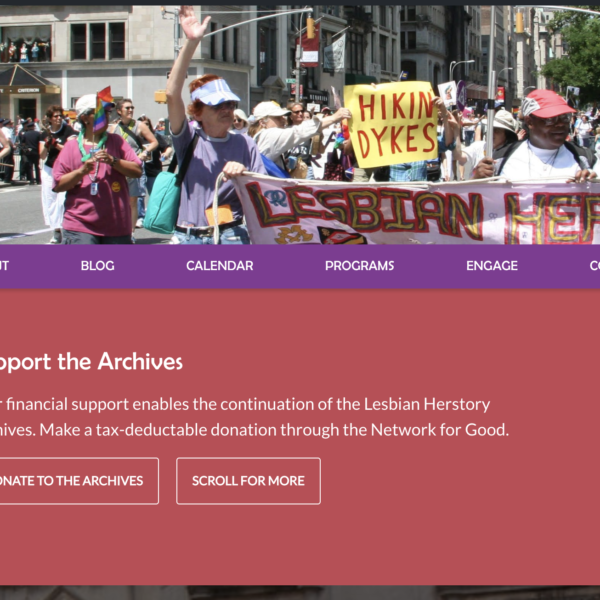Select ENGAGE in the purple navigation bar
This screenshot has width=600, height=600.
click(x=492, y=266)
